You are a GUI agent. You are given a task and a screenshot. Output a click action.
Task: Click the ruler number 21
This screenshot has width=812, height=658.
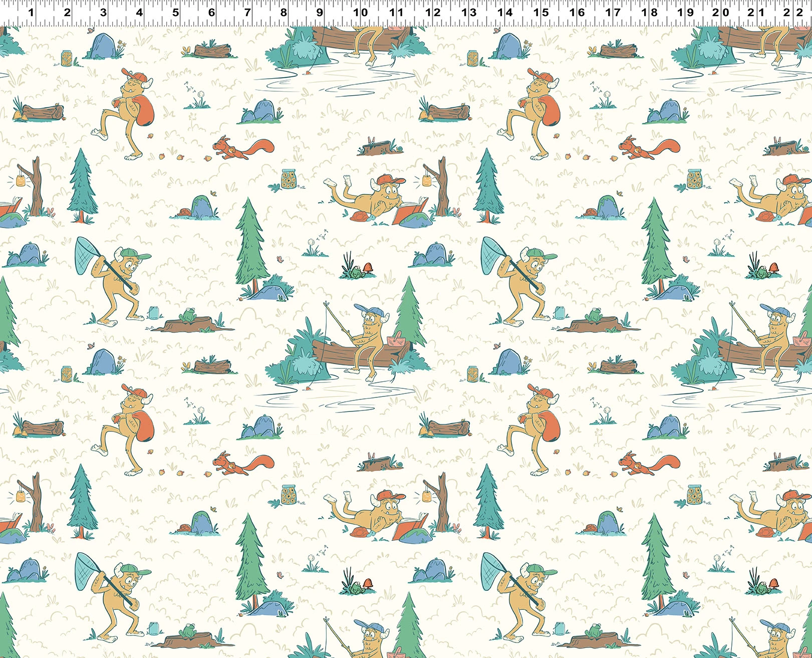coord(757,12)
